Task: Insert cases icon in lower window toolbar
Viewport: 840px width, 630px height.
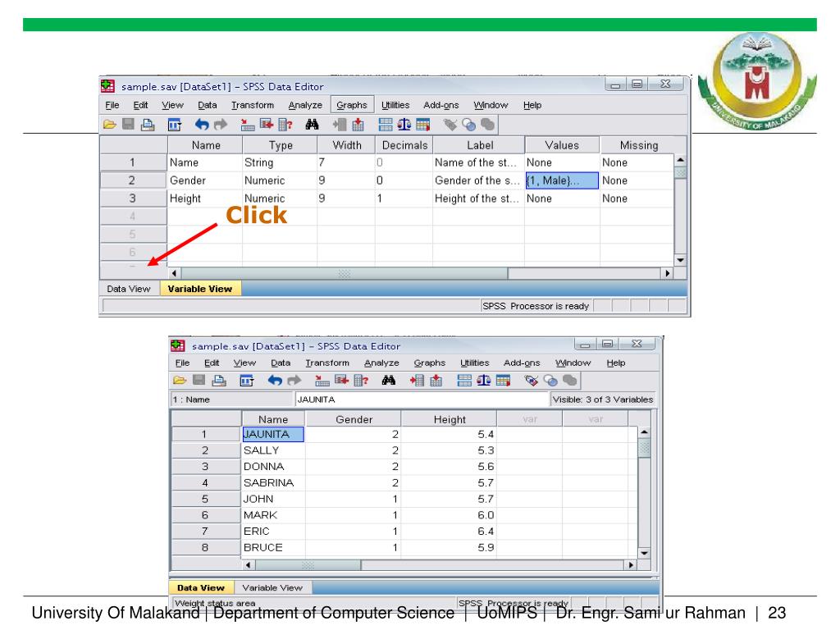Action: [417, 381]
